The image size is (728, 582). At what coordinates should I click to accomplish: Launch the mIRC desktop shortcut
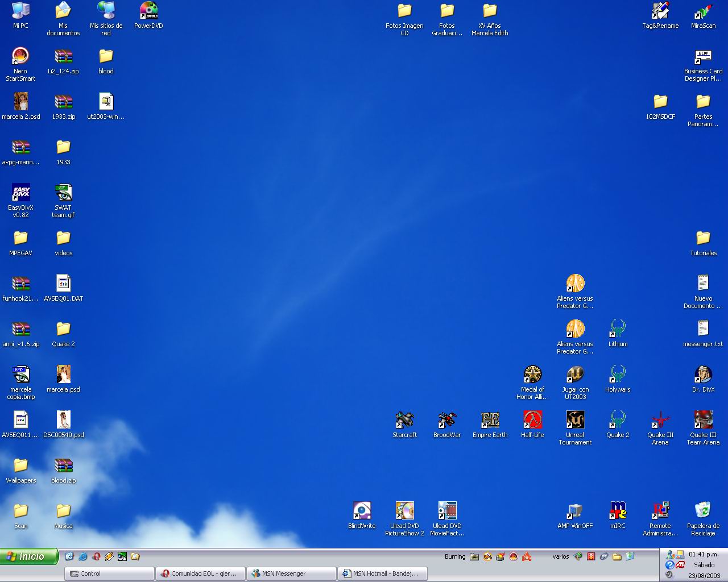click(x=618, y=510)
